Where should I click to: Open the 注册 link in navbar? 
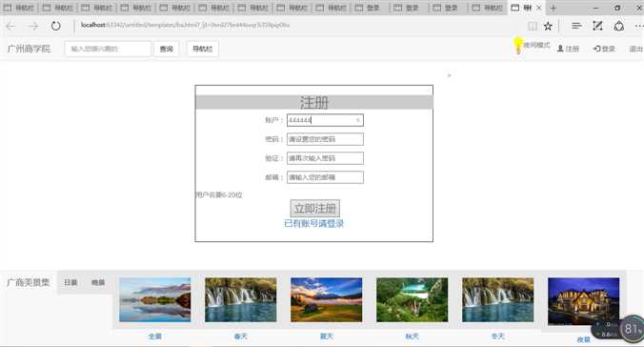click(568, 49)
